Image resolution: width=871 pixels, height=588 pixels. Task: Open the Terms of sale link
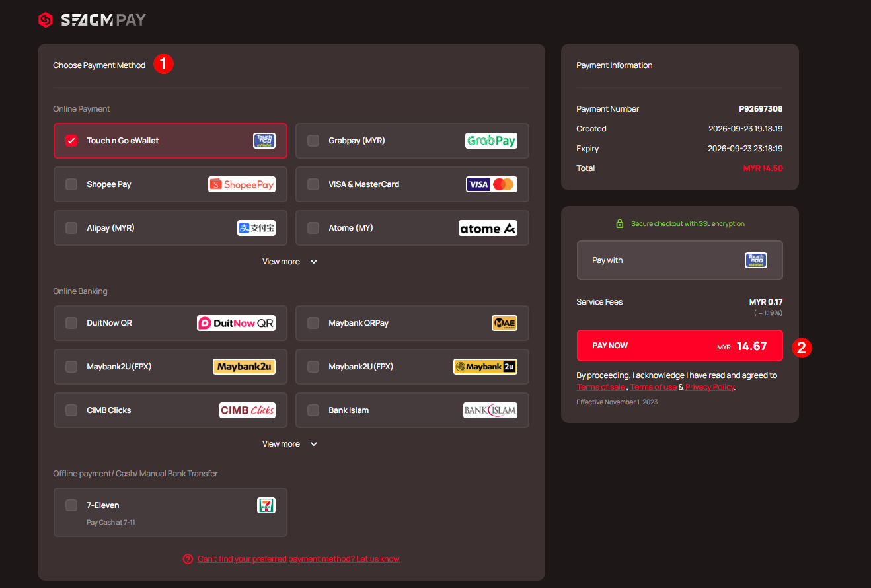click(x=601, y=387)
